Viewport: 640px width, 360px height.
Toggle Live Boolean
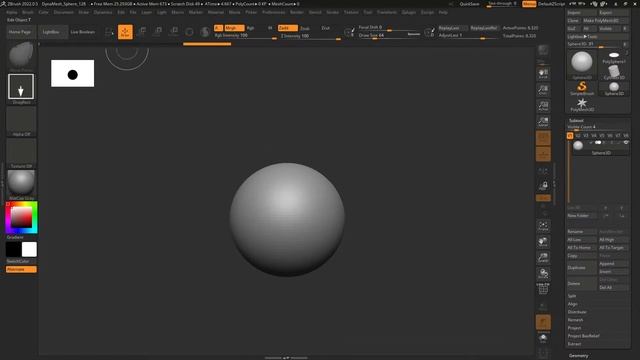83,32
